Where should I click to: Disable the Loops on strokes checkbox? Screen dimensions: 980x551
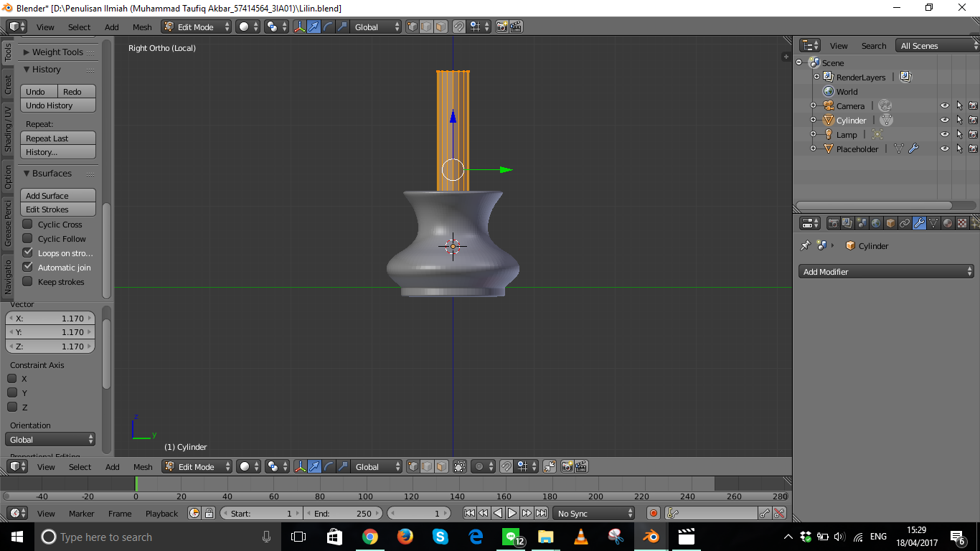27,253
